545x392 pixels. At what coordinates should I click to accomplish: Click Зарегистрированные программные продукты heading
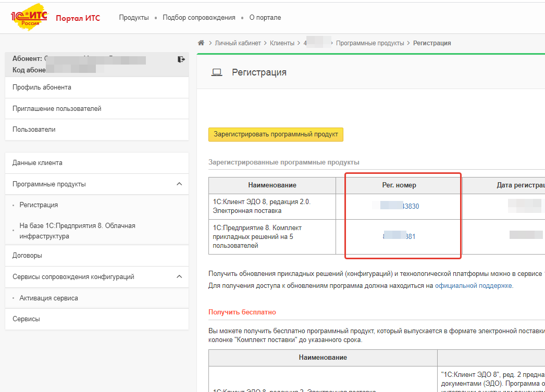(x=284, y=162)
